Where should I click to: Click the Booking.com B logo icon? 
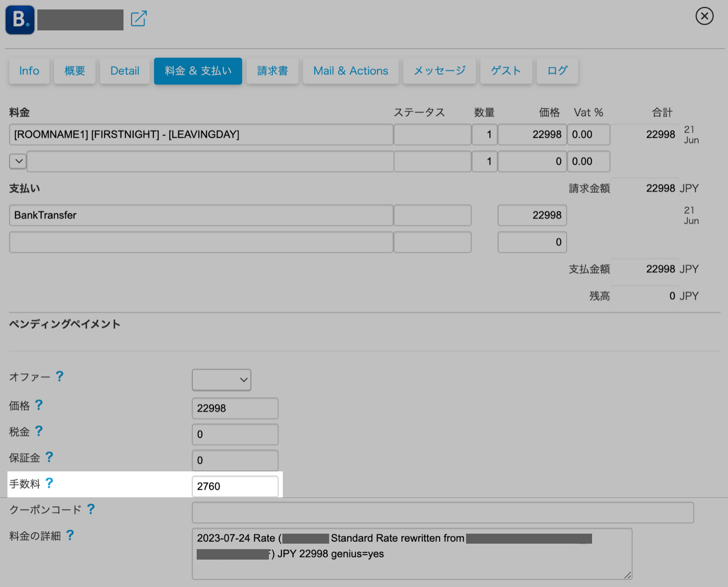click(20, 20)
